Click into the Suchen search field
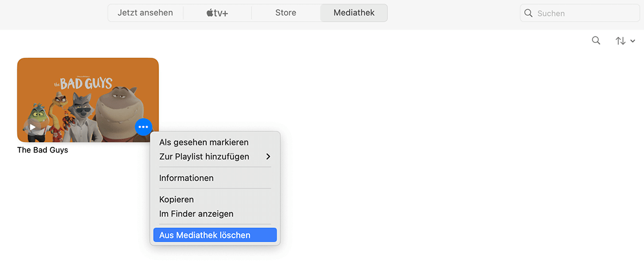 [583, 13]
